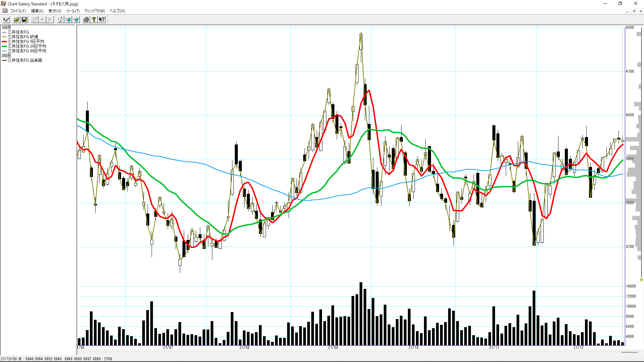This screenshot has width=644, height=362.
Task: Click the chart document icon in the menu bar
Action: point(5,11)
